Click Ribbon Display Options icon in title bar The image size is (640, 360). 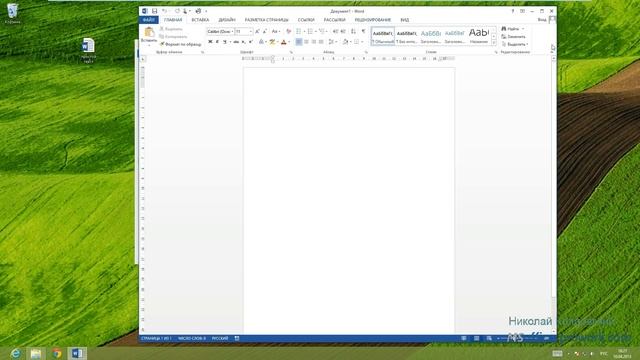[522, 11]
